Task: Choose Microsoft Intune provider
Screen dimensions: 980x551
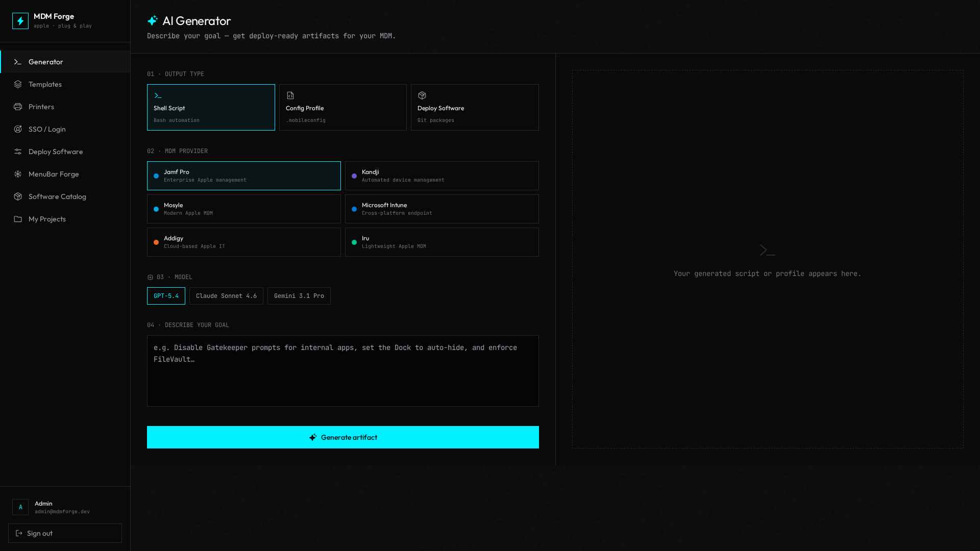Action: tap(442, 209)
